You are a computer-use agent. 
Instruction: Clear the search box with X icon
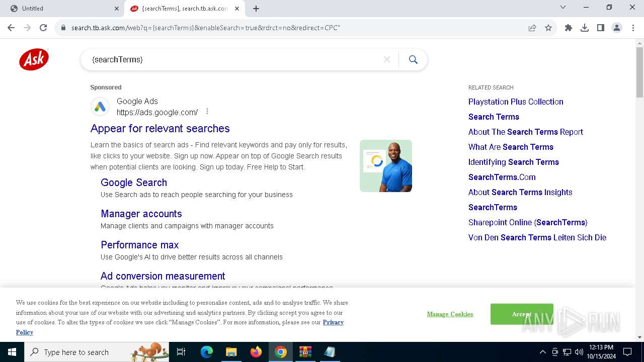(387, 60)
